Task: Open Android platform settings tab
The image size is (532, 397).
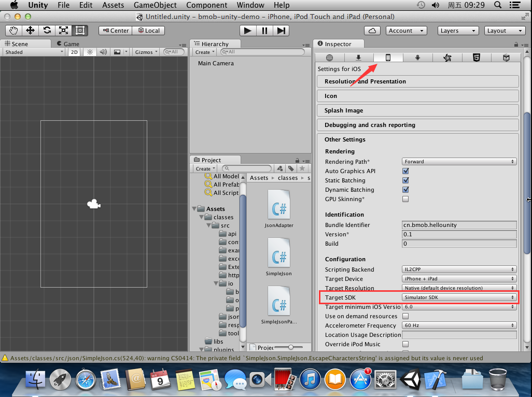Action: click(x=417, y=58)
